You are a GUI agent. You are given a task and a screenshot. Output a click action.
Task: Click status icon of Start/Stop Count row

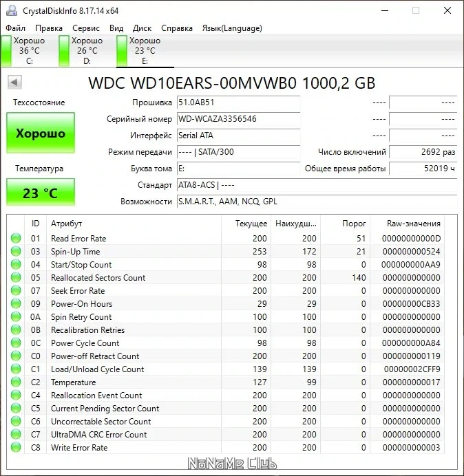16,264
